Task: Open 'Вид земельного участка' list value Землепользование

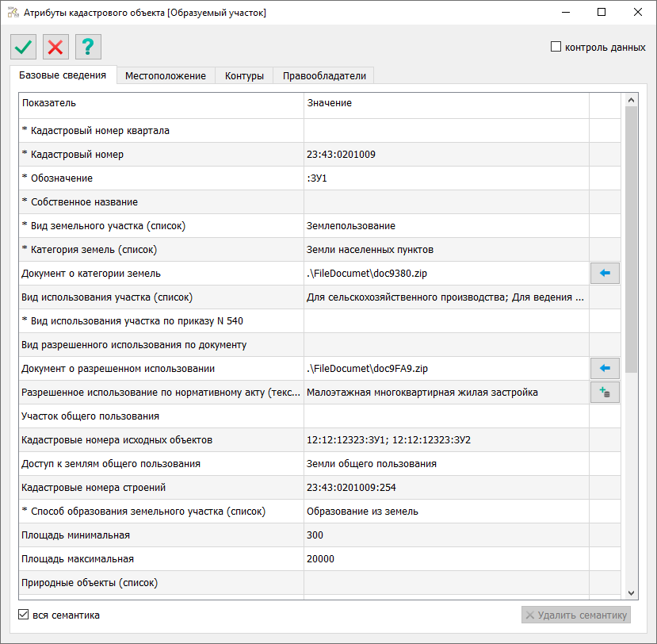Action: pyautogui.click(x=445, y=226)
